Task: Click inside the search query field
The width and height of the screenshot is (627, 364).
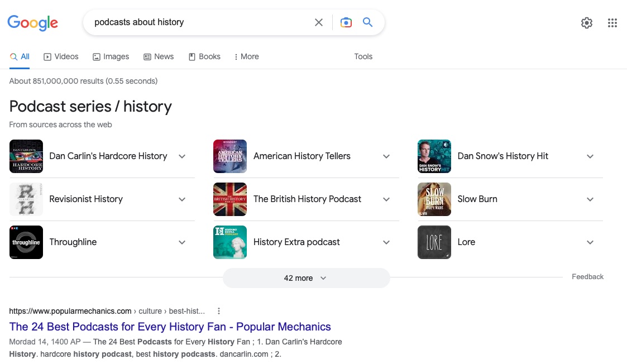Action: (x=200, y=22)
